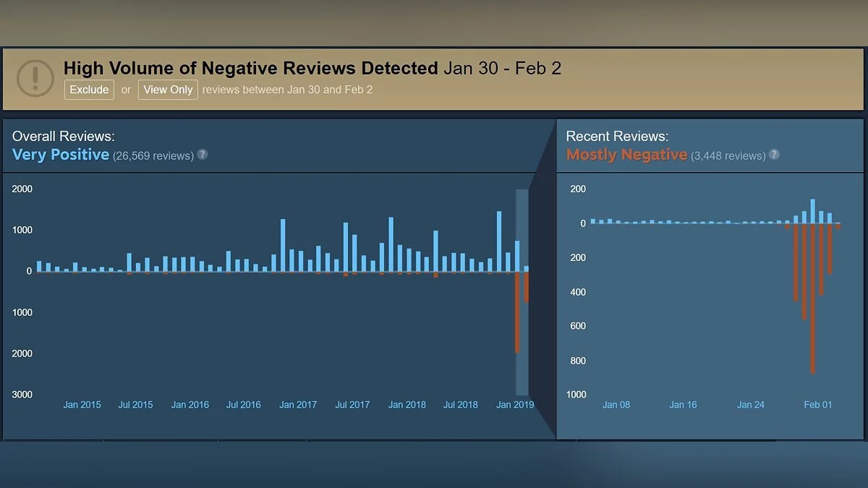Click the Jul 2017 axis label

click(352, 405)
